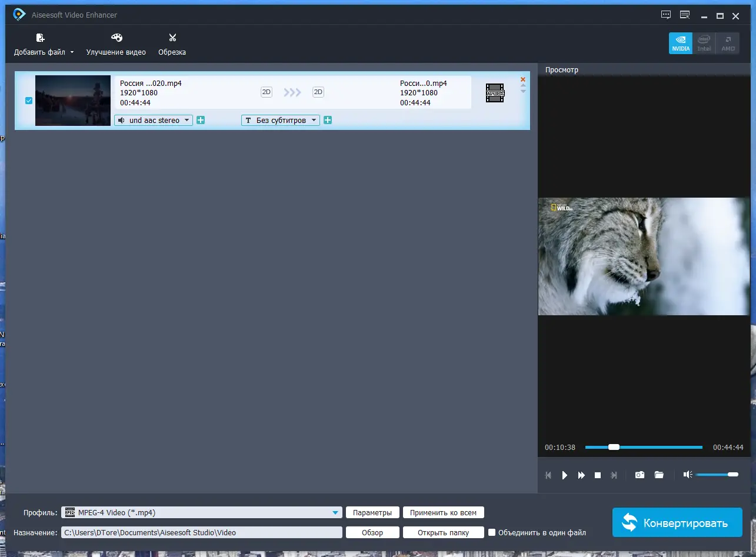Open the subtitle dropdown Без субтитров
Image resolution: width=756 pixels, height=557 pixels.
click(x=281, y=120)
